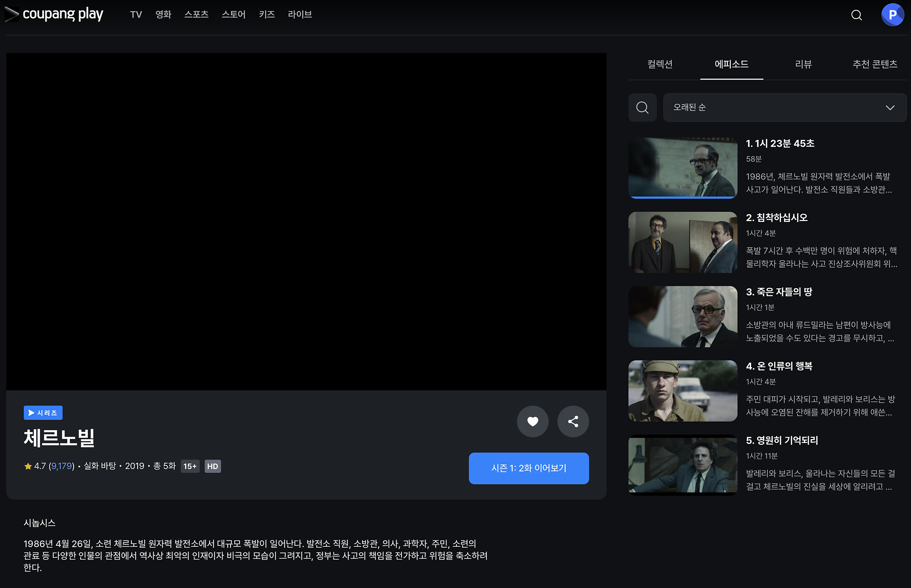911x588 pixels.
Task: Open episode 5 영원히 기억되리 title
Action: [781, 441]
